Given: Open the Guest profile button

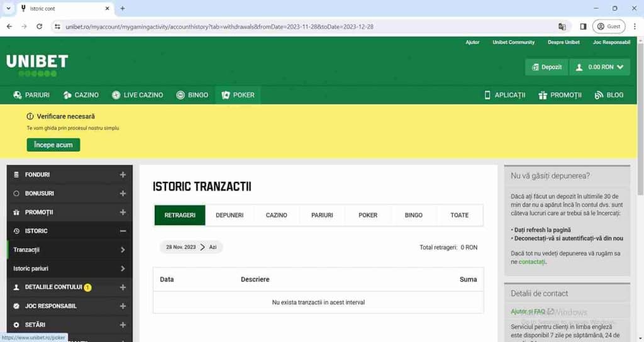Looking at the screenshot, I should pyautogui.click(x=609, y=26).
